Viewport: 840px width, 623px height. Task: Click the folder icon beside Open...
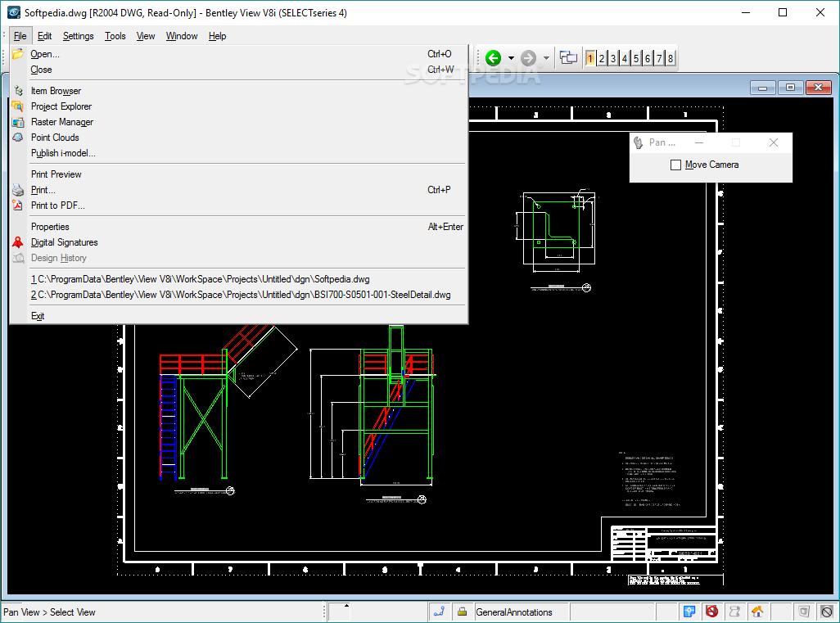(18, 54)
